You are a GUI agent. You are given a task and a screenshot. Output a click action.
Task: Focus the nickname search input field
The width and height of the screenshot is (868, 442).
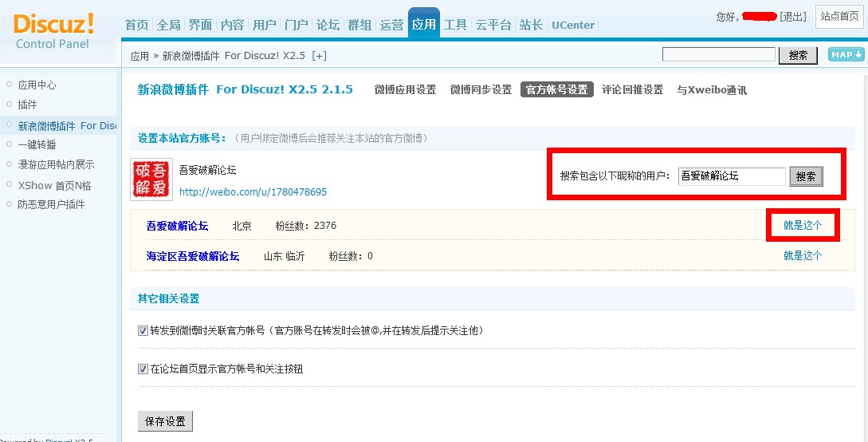tap(732, 176)
